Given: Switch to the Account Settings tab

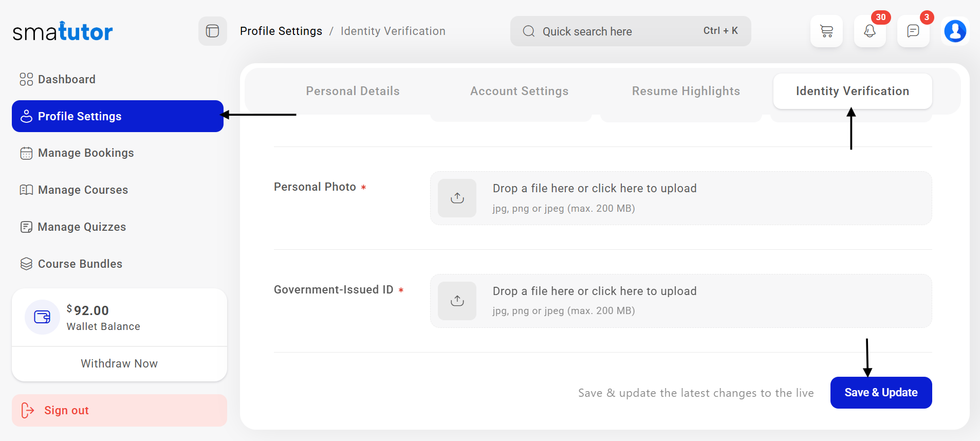Looking at the screenshot, I should click(519, 91).
